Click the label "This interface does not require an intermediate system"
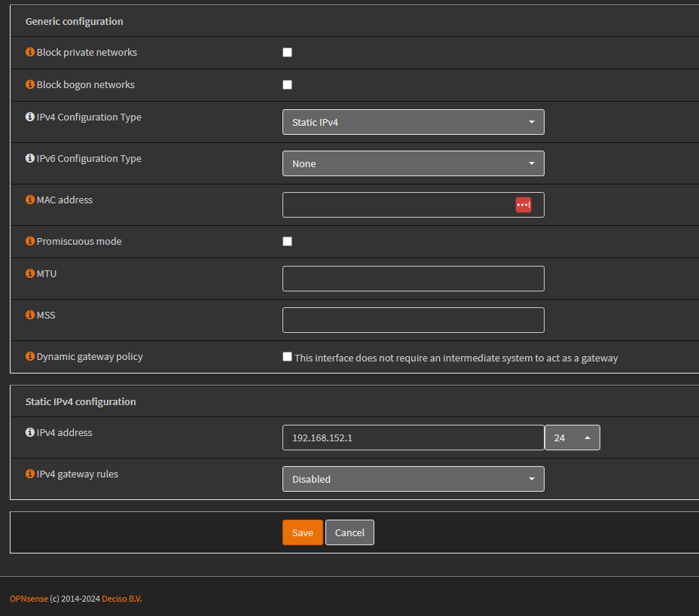The height and width of the screenshot is (616, 699). [x=456, y=358]
